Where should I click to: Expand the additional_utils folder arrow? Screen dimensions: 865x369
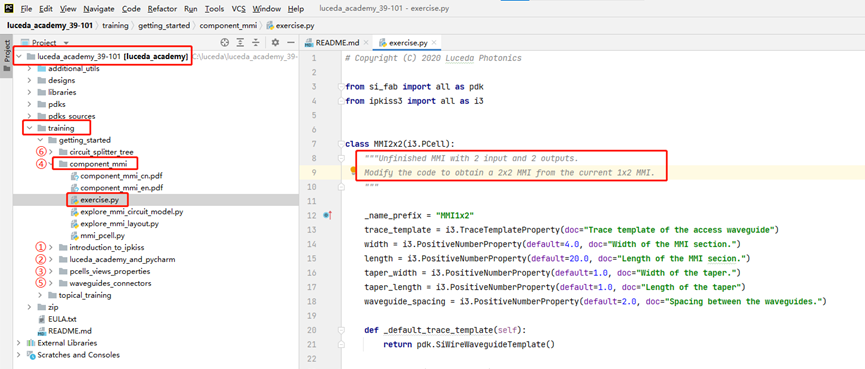pos(30,69)
